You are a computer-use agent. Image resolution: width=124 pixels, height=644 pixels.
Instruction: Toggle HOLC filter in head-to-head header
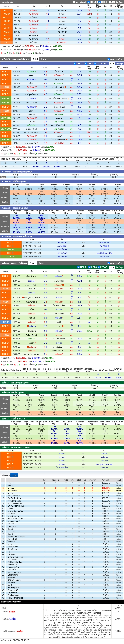pos(100,2)
